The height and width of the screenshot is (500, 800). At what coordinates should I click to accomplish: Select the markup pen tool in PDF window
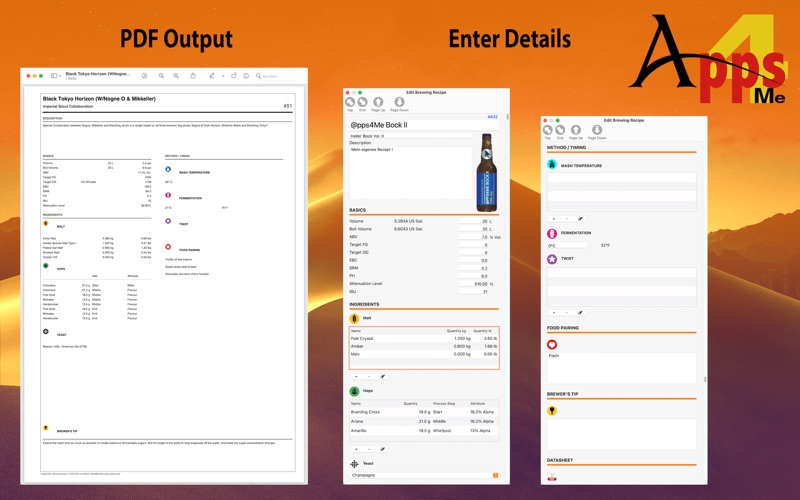coord(212,76)
